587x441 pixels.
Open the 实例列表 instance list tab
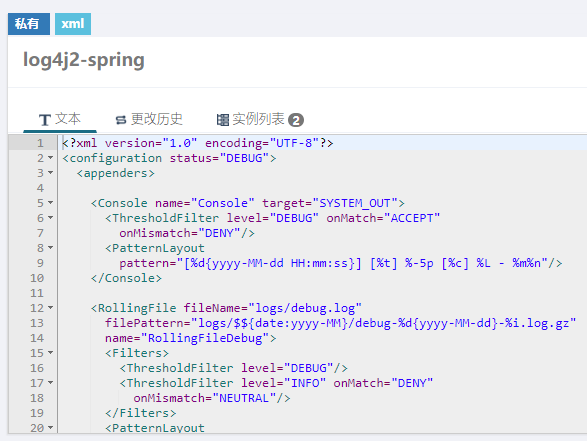coord(260,119)
